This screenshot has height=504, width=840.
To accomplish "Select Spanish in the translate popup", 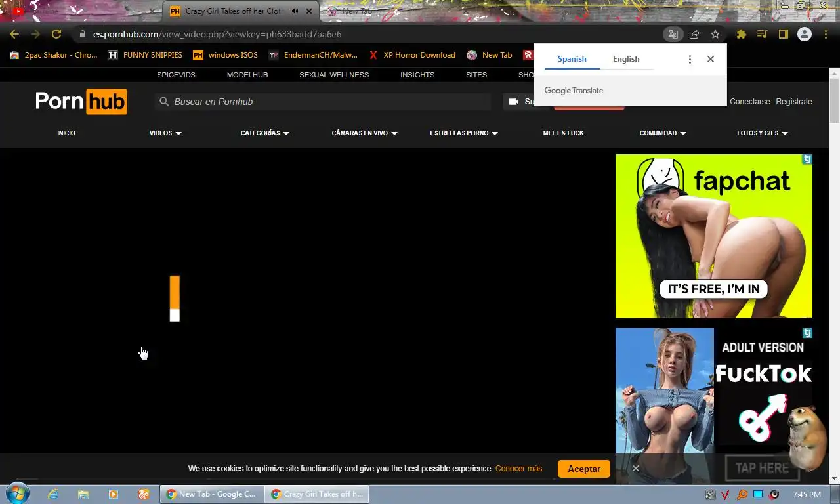I will coord(572,59).
